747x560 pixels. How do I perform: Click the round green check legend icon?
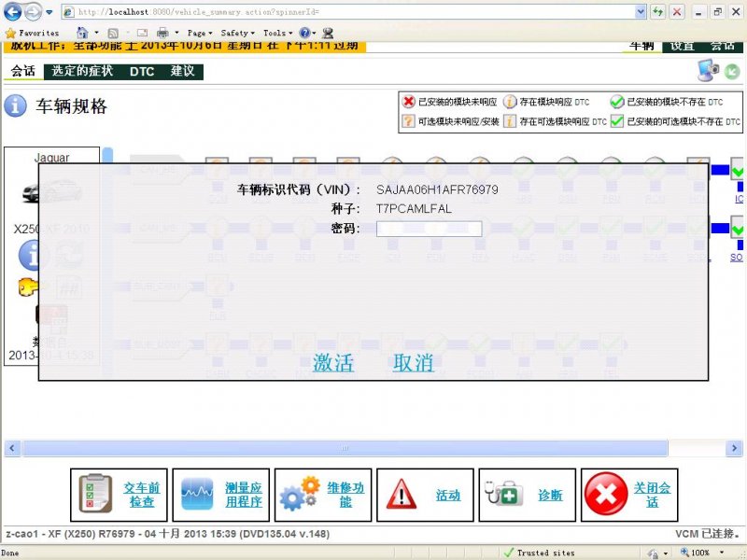pos(617,102)
